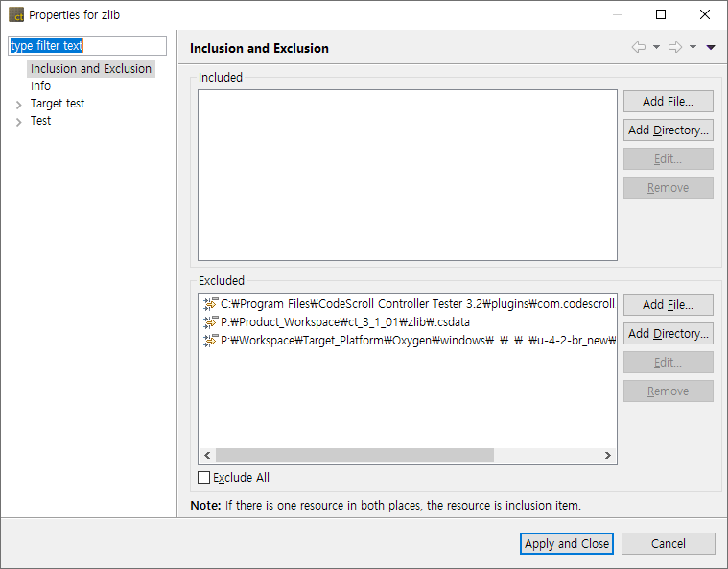Open the forward history dropdown arrow
This screenshot has height=569, width=728.
click(693, 48)
